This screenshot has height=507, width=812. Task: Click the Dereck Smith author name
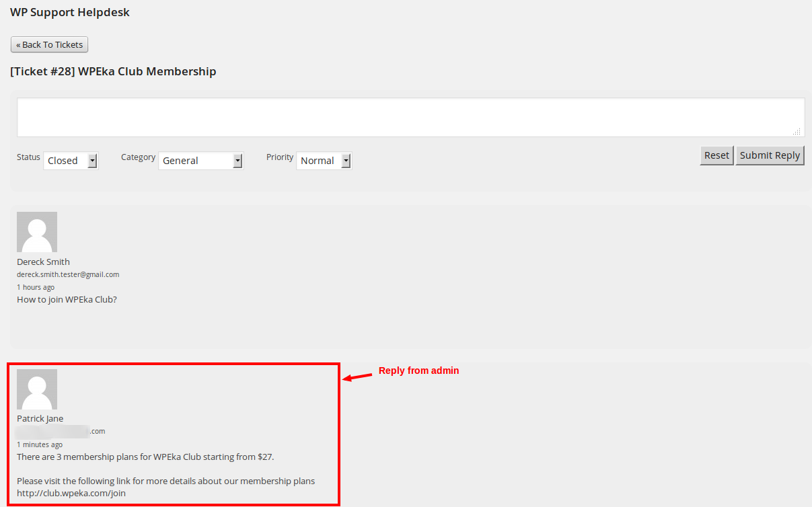pos(43,262)
